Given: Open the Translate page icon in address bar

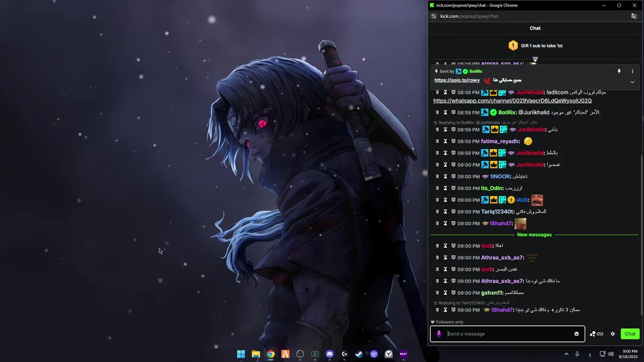Looking at the screenshot, I should pos(634,16).
